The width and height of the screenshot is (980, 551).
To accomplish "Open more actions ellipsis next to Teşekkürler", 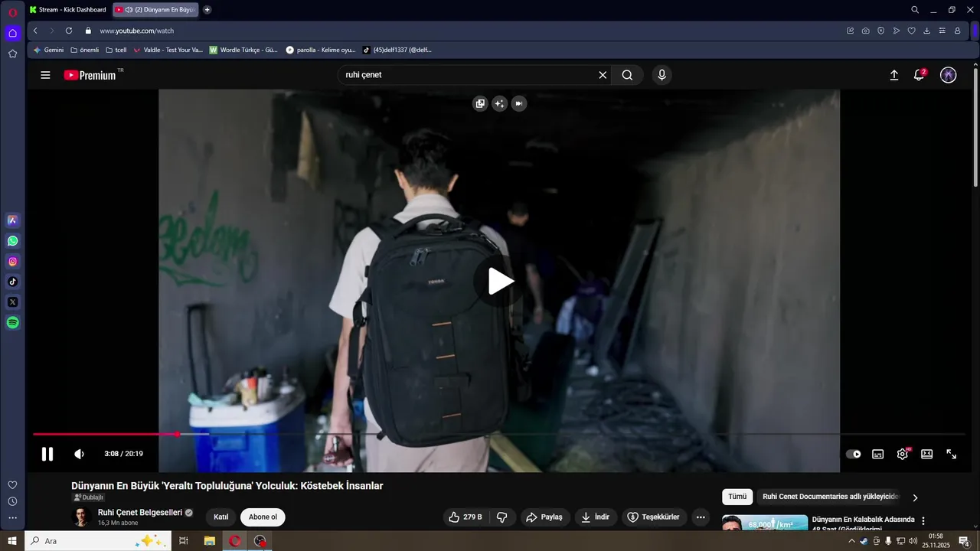I will tap(701, 517).
